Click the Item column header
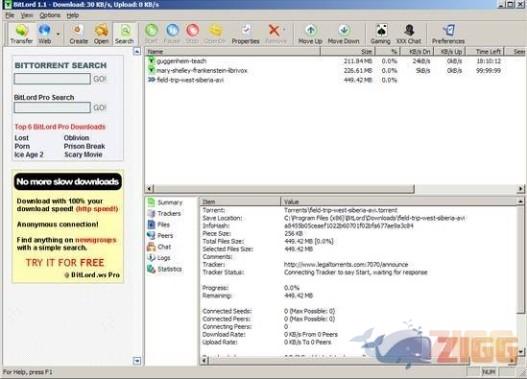Image resolution: width=527 pixels, height=379 pixels. (240, 202)
